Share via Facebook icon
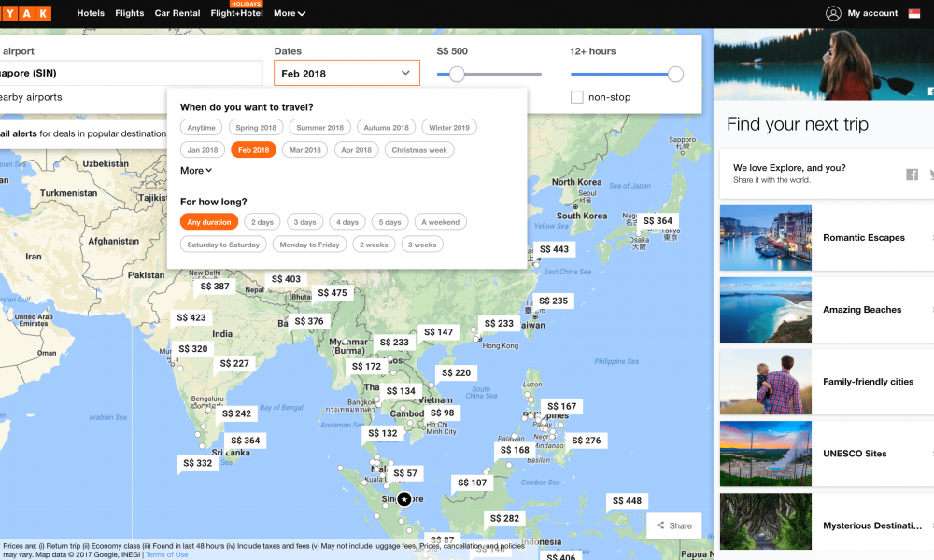 [912, 175]
